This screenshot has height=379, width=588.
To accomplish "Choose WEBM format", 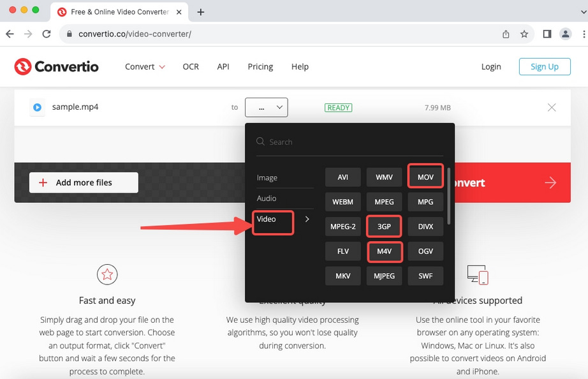I will coord(342,202).
